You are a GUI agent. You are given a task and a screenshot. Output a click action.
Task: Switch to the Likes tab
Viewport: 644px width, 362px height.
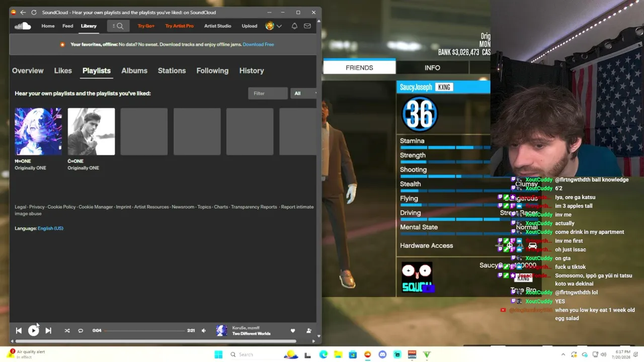[63, 71]
